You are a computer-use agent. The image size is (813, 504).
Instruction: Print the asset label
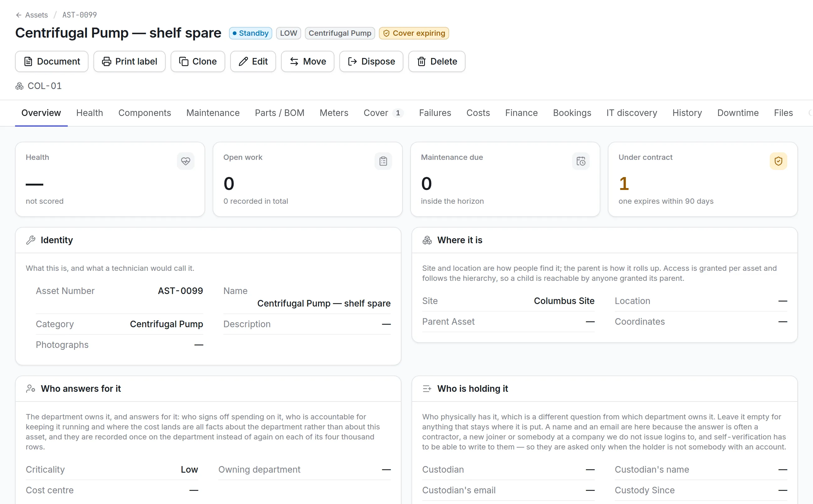pos(130,61)
